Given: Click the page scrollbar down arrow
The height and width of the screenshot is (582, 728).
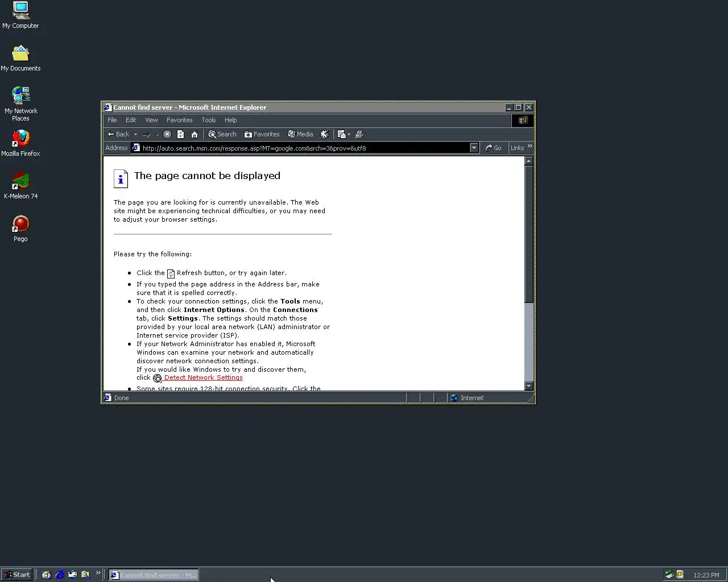Looking at the screenshot, I should coord(529,386).
